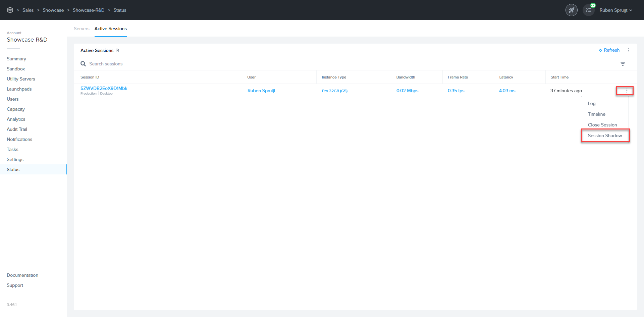Open session ID 5ZWVDB2EoX9D1Mbk link
This screenshot has height=317, width=644.
tap(104, 88)
